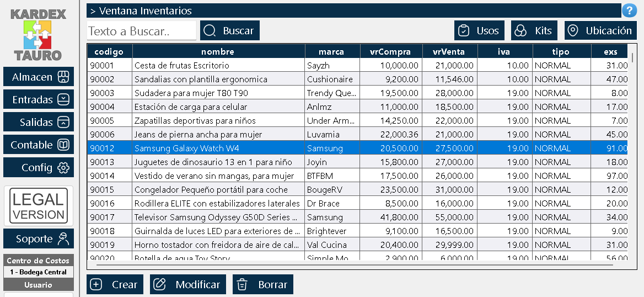Open the Entradas menu
Screen dimensions: 644x297
click(x=39, y=99)
